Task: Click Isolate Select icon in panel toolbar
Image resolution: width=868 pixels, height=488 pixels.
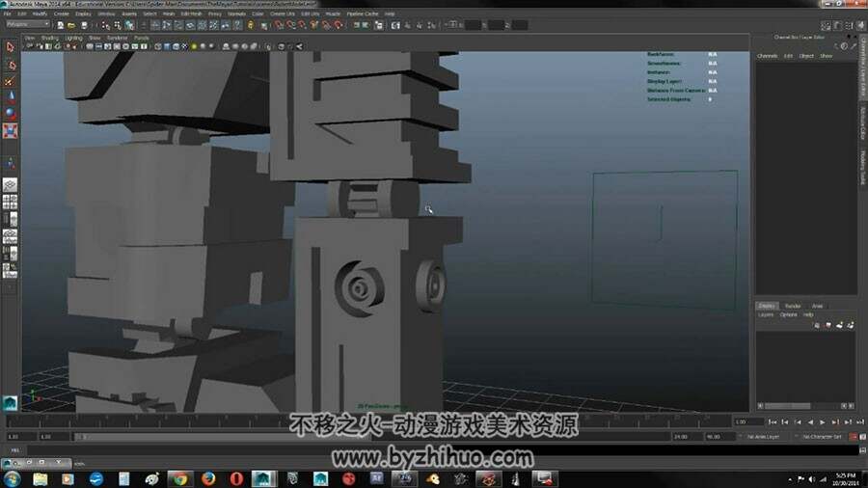Action: click(x=269, y=47)
